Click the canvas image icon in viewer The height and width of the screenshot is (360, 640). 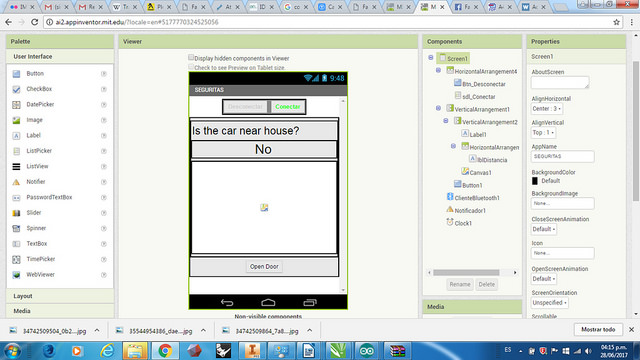264,208
